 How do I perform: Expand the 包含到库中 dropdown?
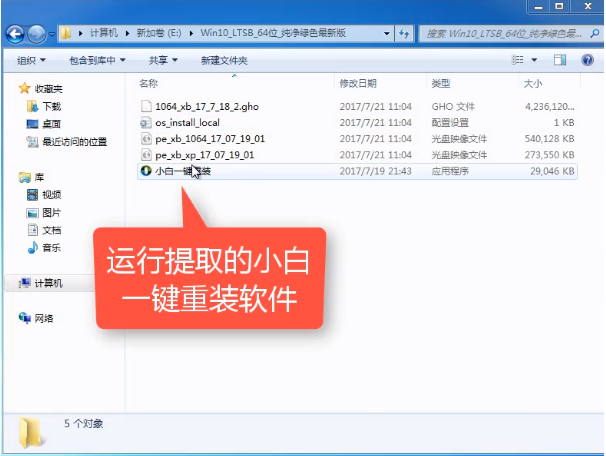pos(97,60)
